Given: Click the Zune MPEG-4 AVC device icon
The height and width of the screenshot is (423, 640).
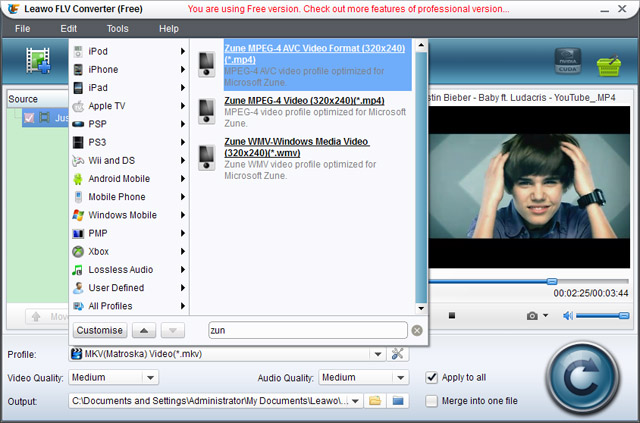Looking at the screenshot, I should tap(207, 64).
